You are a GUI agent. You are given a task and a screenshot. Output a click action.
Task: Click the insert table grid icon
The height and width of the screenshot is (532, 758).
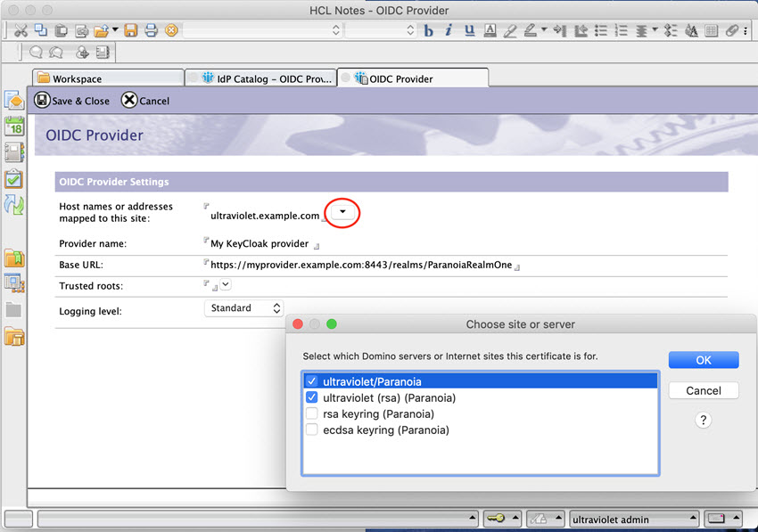711,30
